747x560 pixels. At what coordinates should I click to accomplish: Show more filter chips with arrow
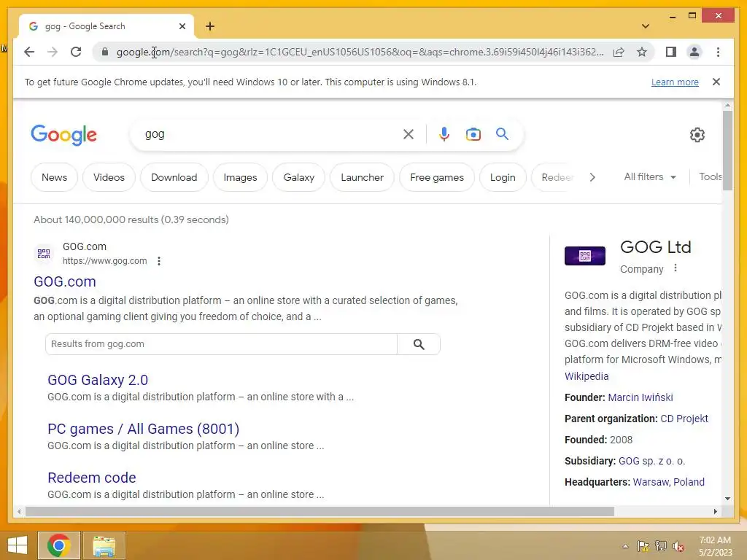592,177
